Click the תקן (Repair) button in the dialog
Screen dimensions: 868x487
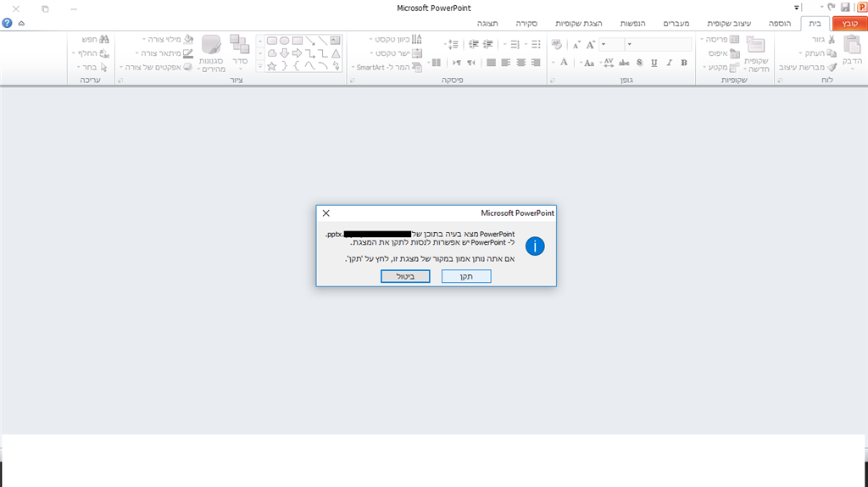pyautogui.click(x=466, y=276)
